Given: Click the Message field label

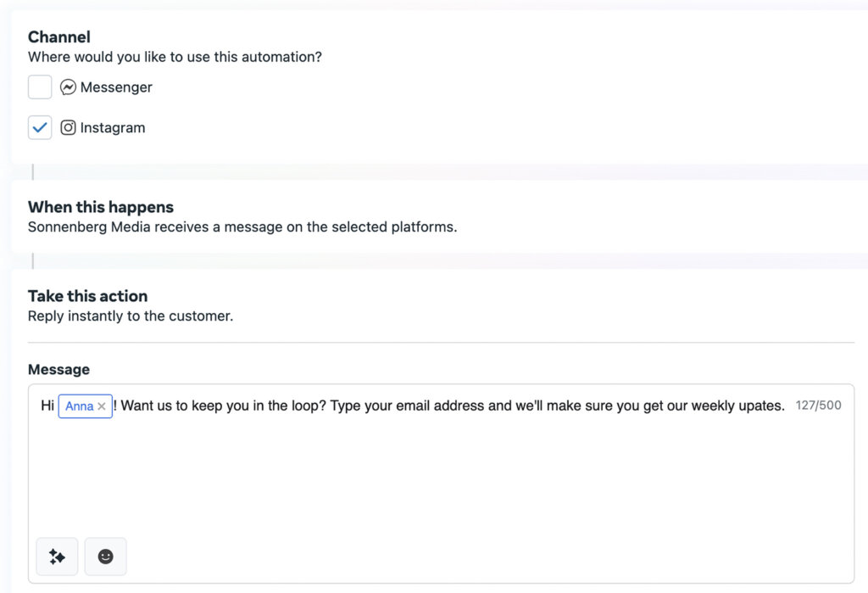Looking at the screenshot, I should 58,370.
